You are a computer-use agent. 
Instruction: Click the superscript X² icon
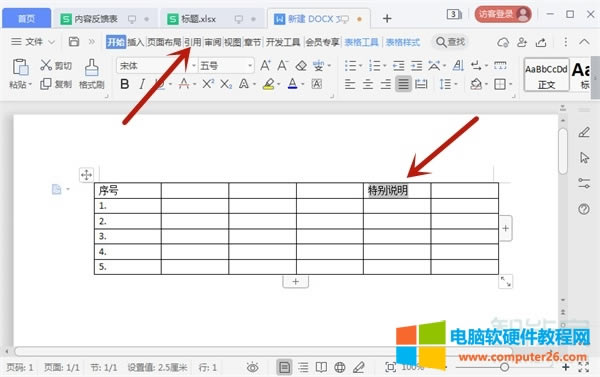208,83
